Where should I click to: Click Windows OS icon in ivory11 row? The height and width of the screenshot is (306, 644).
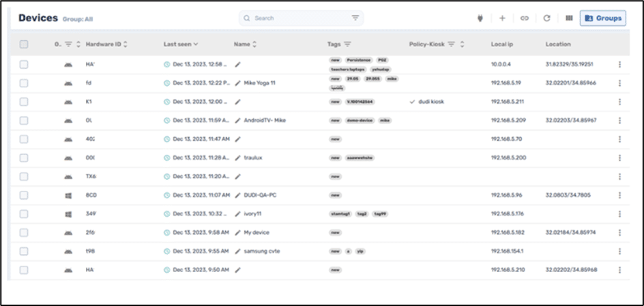coord(68,214)
